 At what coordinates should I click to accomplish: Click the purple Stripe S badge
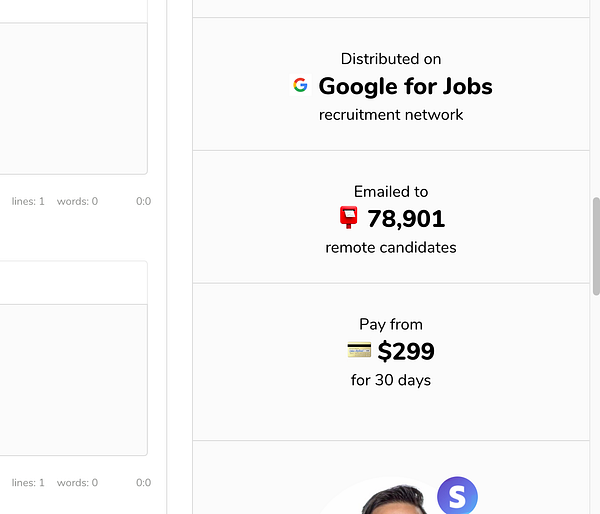(x=457, y=496)
